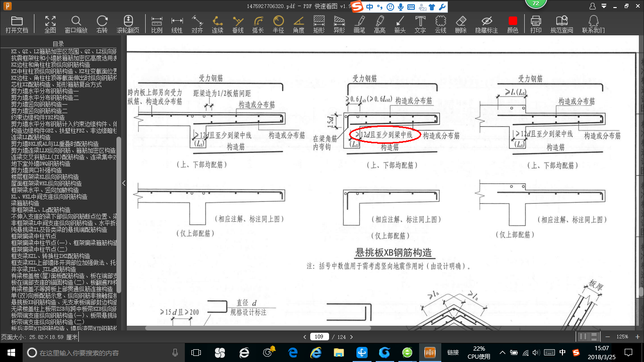The width and height of the screenshot is (644, 362).
Task: Activate the 窗口缩放 window zoom tool
Action: pos(76,25)
